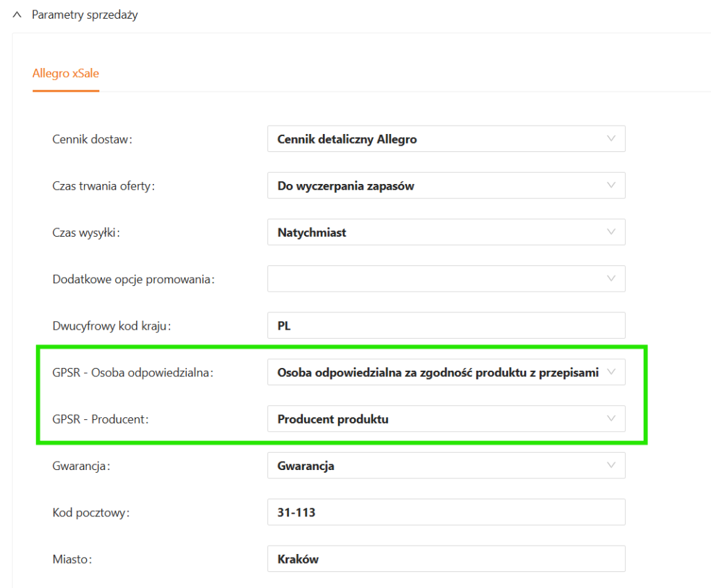Click the Kod pocztowy field with 31-113
Image resolution: width=711 pixels, height=588 pixels.
(446, 512)
